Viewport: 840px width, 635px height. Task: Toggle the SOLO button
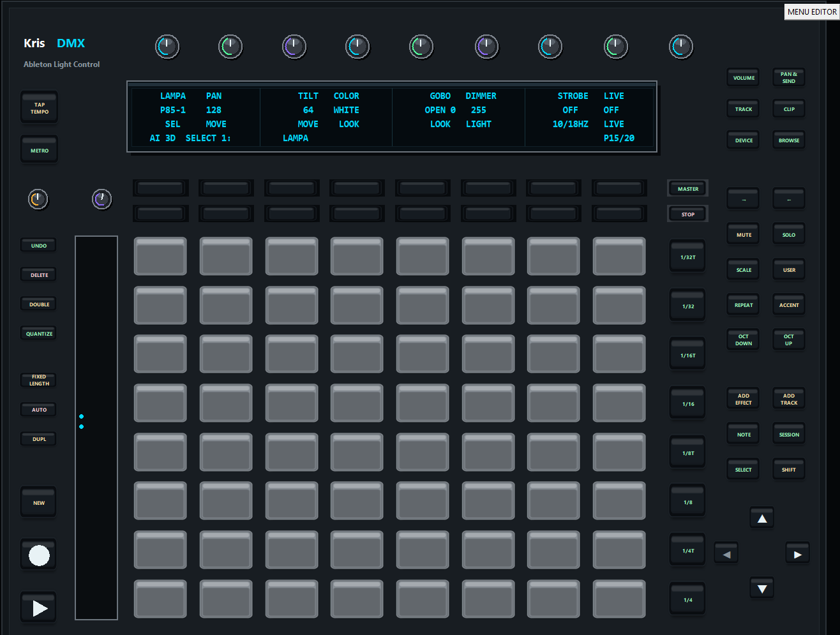(x=789, y=235)
